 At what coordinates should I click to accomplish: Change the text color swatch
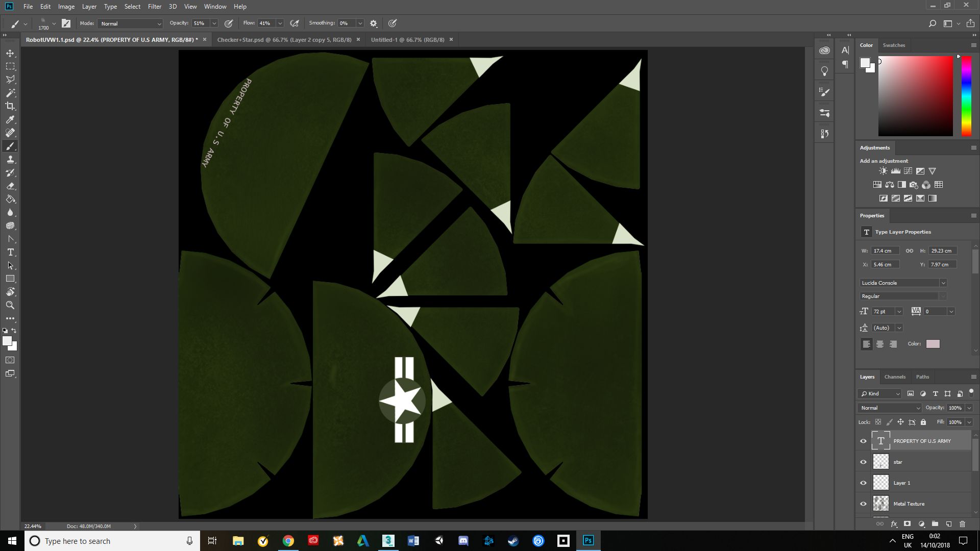(933, 344)
